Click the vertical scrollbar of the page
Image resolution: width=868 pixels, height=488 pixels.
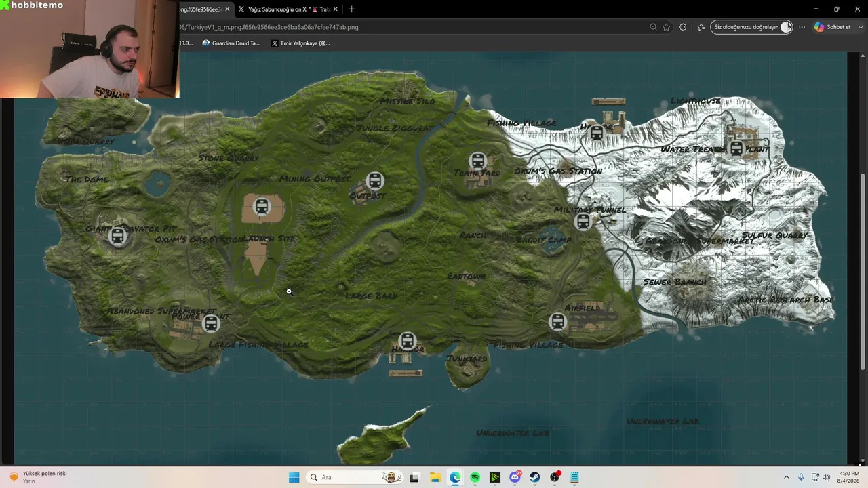click(x=863, y=271)
